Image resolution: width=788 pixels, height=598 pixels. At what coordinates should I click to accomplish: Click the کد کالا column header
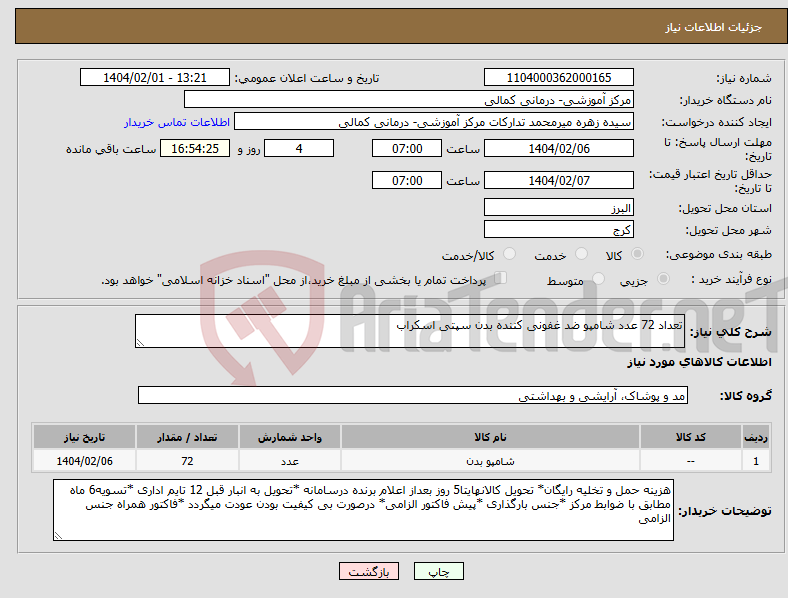click(691, 437)
